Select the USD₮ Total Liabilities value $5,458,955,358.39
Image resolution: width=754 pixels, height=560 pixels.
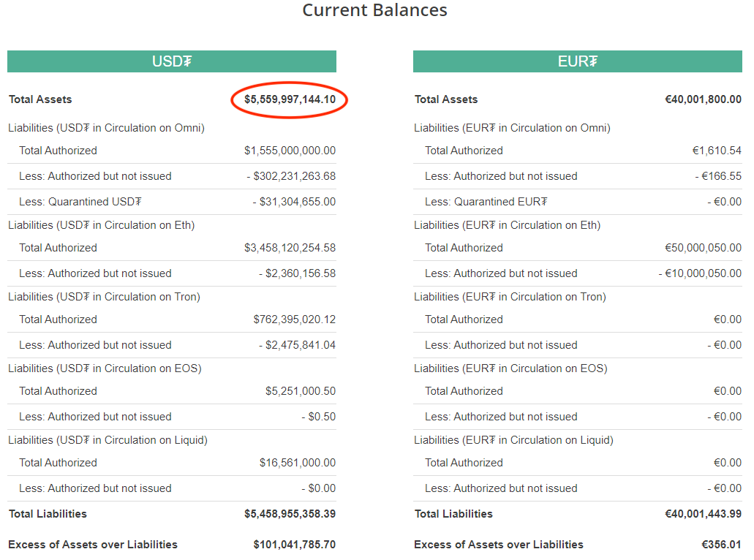coord(290,514)
